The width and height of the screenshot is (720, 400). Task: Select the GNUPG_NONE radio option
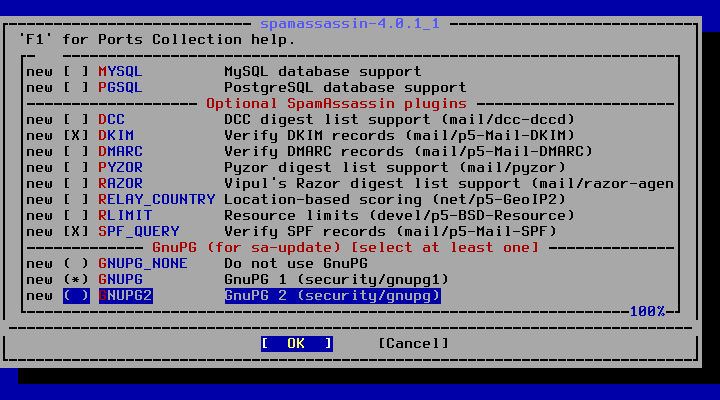(76, 264)
